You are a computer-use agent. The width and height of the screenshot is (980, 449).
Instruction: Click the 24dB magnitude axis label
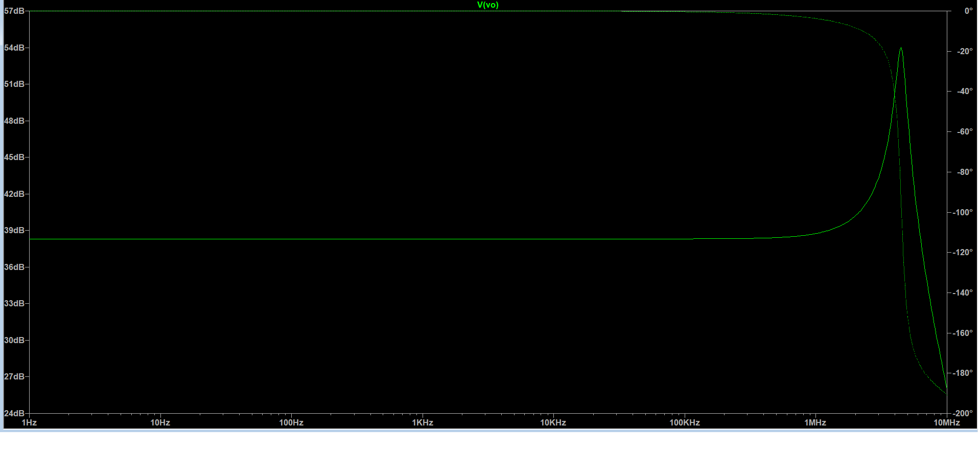pos(14,413)
